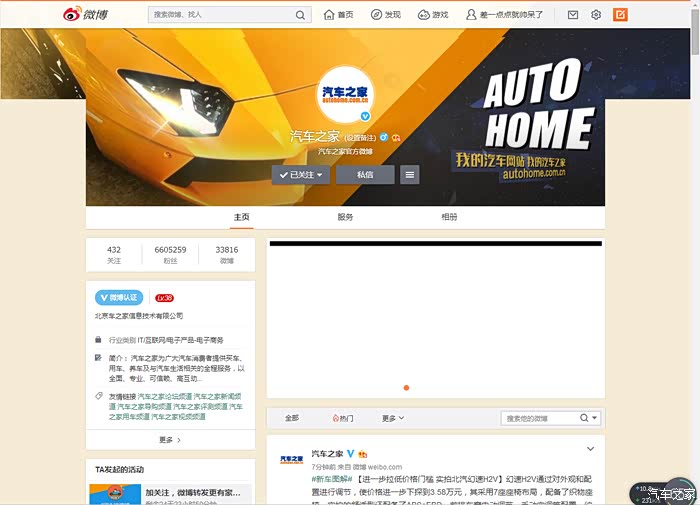Switch to the 服务 tab
Viewport: 700px width, 505px height.
pos(345,217)
